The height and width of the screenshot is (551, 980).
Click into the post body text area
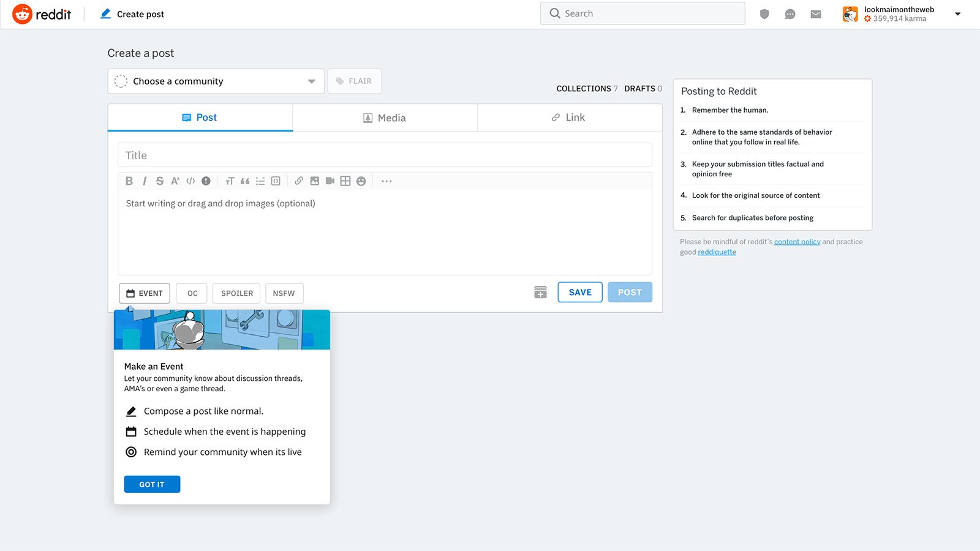pyautogui.click(x=385, y=233)
